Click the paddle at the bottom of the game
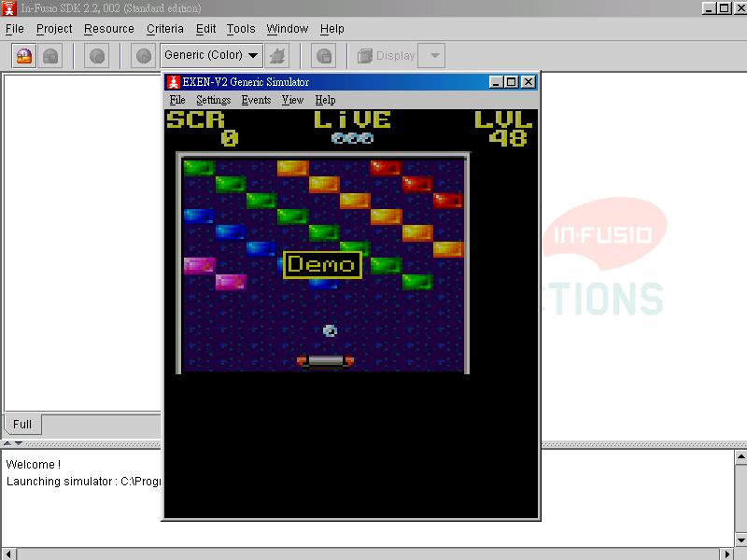The image size is (747, 560). (x=325, y=361)
